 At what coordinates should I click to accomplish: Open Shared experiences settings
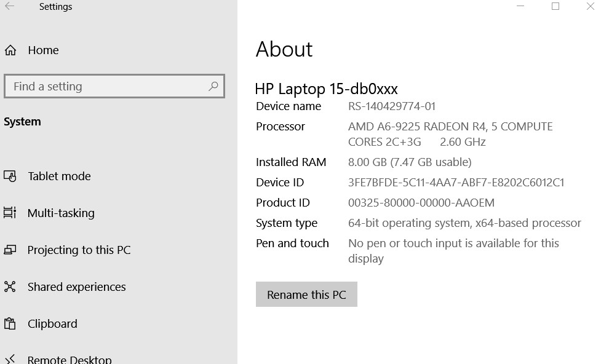(x=77, y=287)
